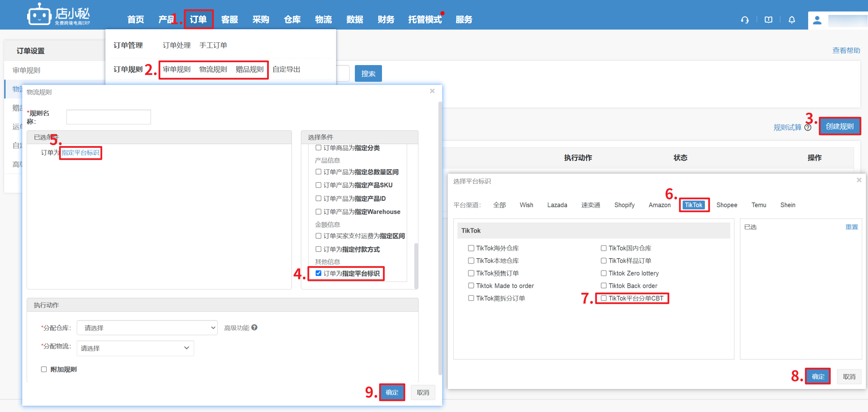The width and height of the screenshot is (868, 412).
Task: Select the TikTok platform channel tab
Action: [x=693, y=205]
